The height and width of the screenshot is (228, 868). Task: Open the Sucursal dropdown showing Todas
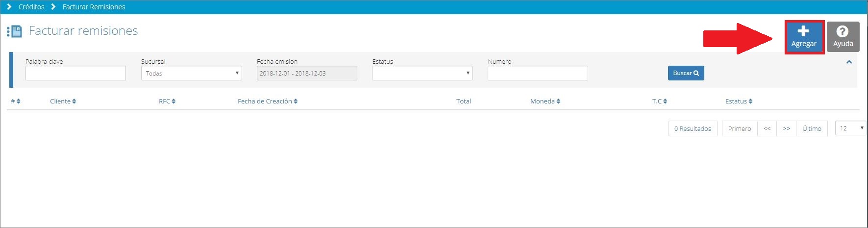(191, 73)
